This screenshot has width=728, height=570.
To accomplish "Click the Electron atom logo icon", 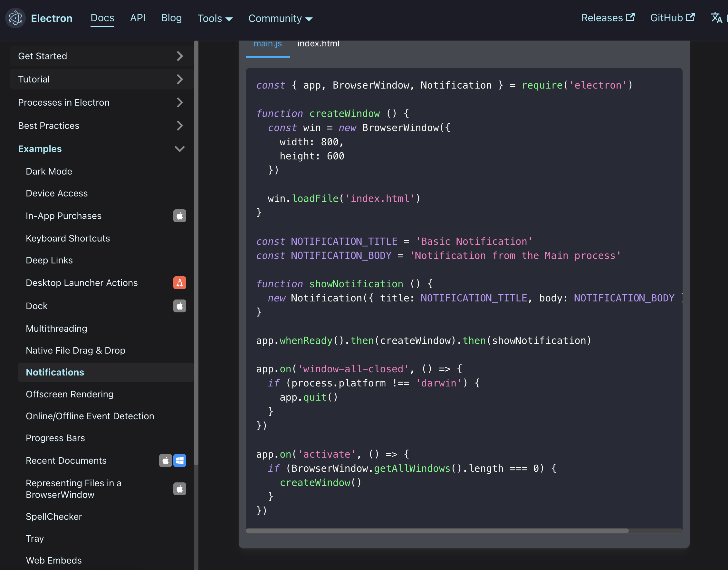I will pos(15,18).
